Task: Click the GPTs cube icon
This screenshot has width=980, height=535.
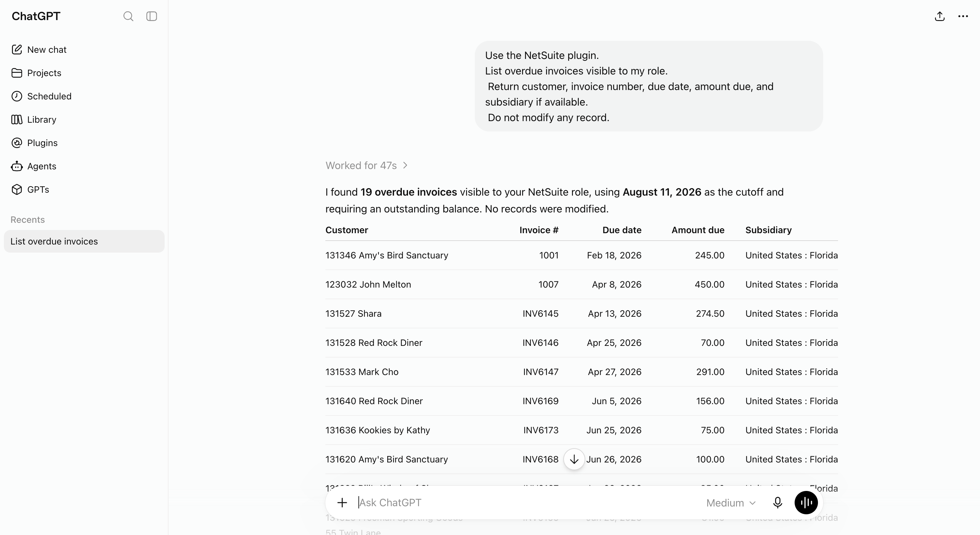Action: pyautogui.click(x=17, y=189)
